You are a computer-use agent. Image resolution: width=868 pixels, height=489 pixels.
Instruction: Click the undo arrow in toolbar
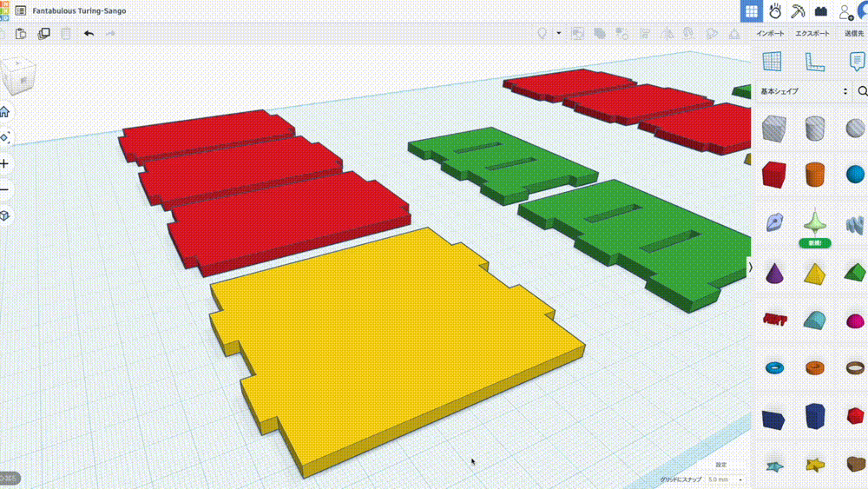tap(89, 33)
